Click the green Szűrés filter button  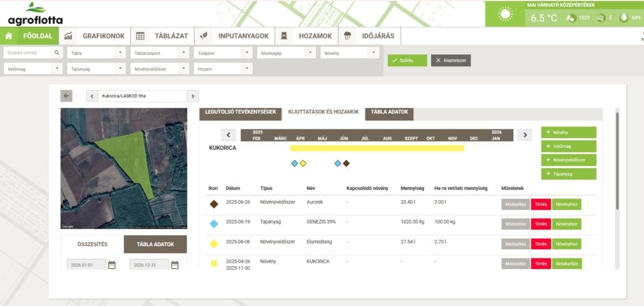(x=407, y=61)
